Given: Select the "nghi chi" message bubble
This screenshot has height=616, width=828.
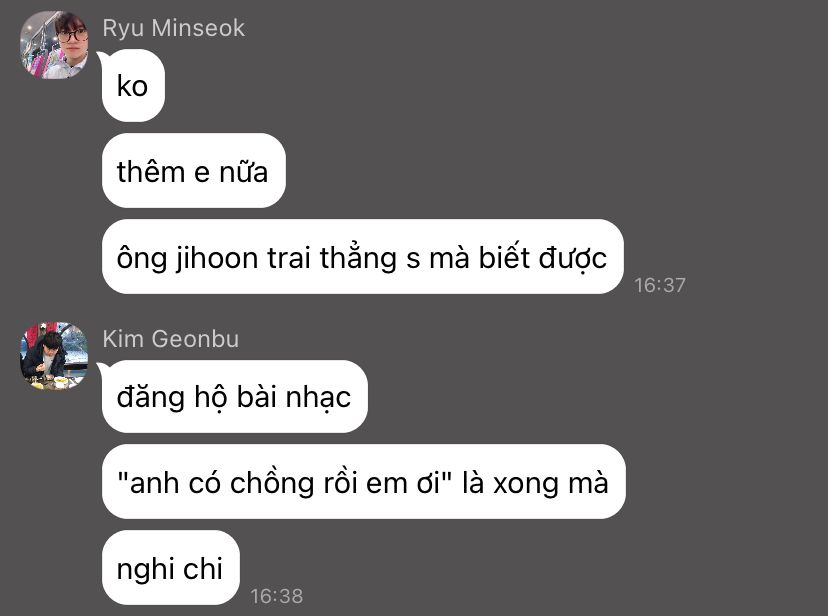Looking at the screenshot, I should (x=170, y=567).
